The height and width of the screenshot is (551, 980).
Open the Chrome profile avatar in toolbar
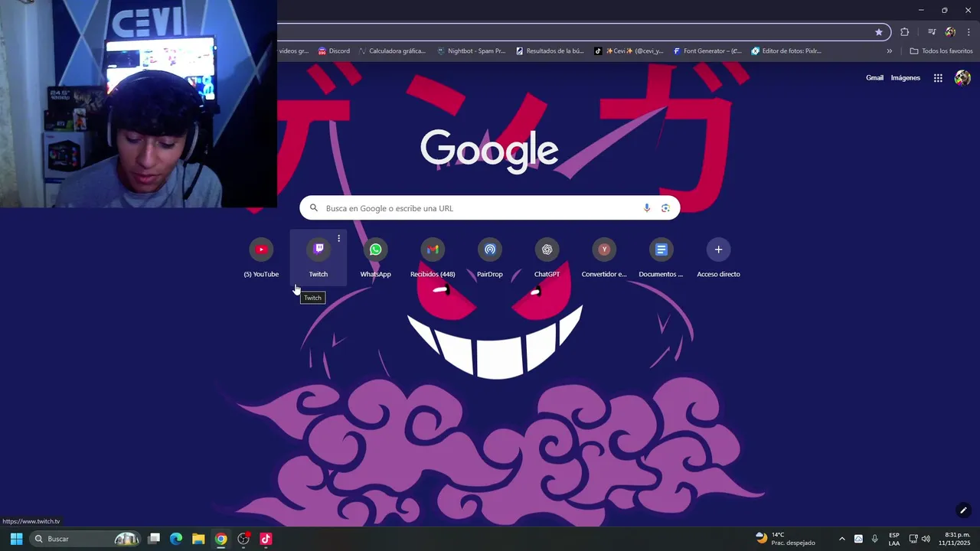pos(950,32)
